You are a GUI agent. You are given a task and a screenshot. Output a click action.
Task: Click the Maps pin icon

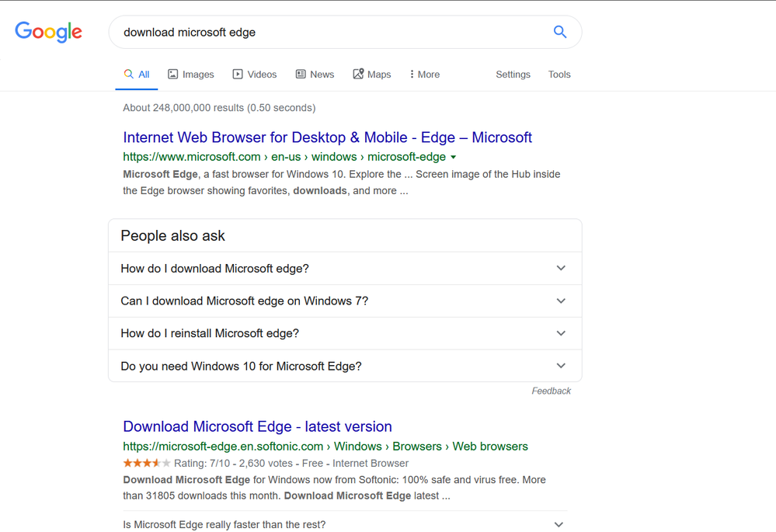click(x=358, y=75)
